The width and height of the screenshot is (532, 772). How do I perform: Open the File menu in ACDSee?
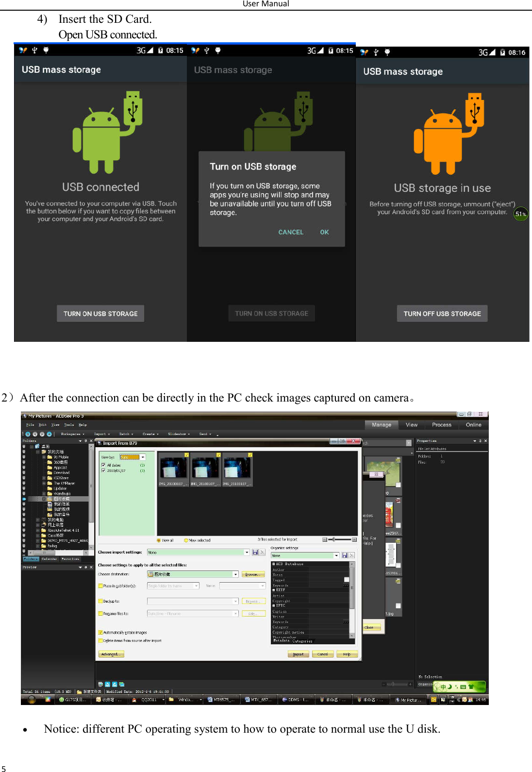click(30, 425)
